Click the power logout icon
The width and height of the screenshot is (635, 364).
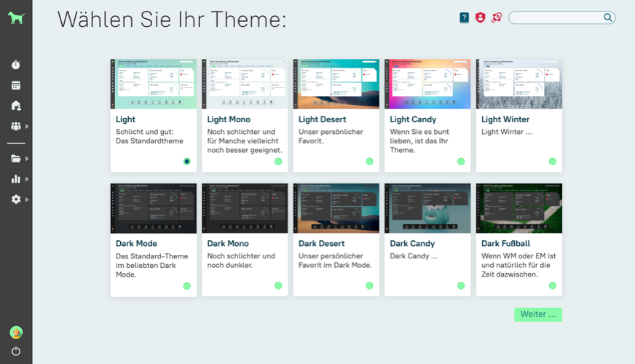point(16,351)
